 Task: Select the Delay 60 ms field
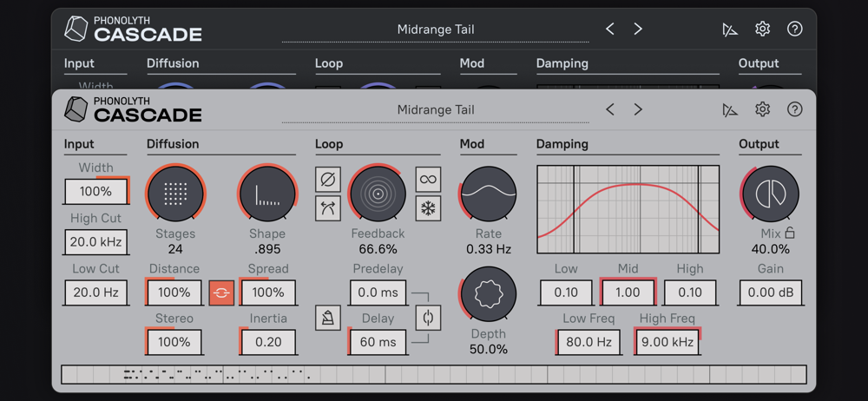378,342
